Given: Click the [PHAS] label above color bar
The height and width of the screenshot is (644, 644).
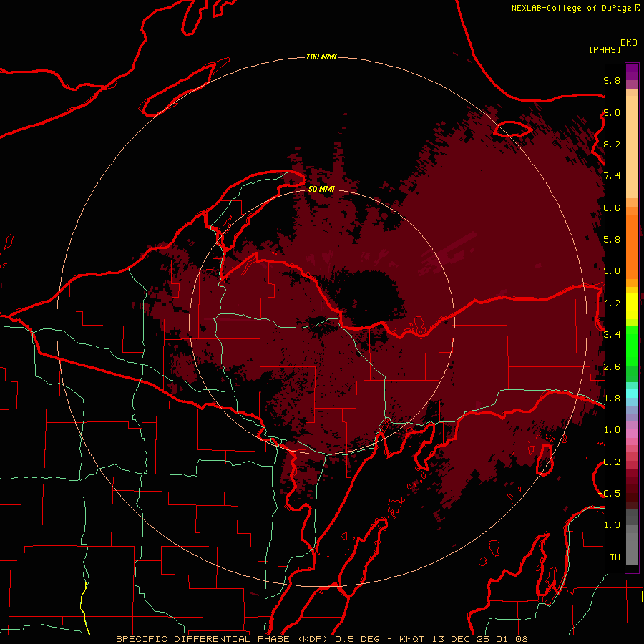Looking at the screenshot, I should [605, 49].
